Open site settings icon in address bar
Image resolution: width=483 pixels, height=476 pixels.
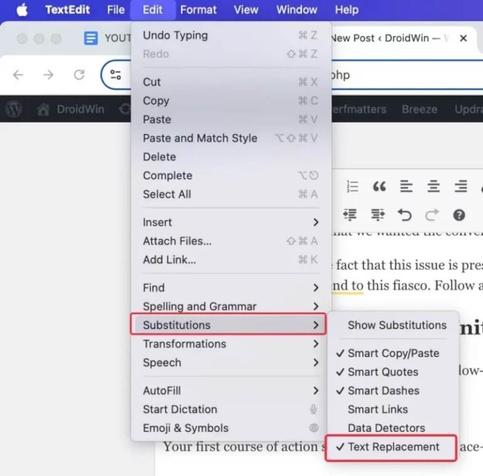point(116,75)
